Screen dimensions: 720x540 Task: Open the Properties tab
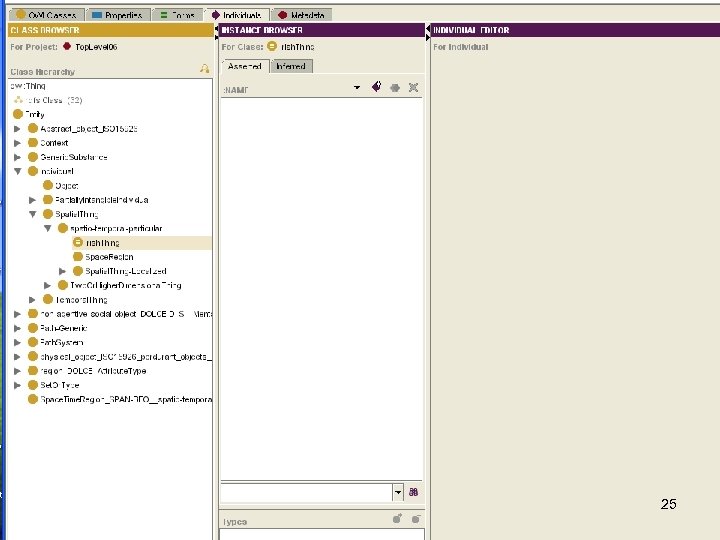pyautogui.click(x=118, y=15)
